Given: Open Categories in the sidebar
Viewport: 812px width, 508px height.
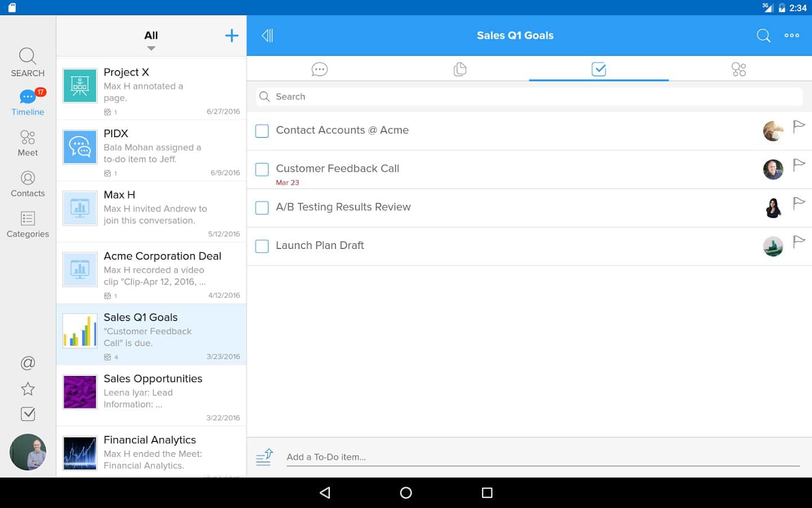Looking at the screenshot, I should tap(28, 225).
